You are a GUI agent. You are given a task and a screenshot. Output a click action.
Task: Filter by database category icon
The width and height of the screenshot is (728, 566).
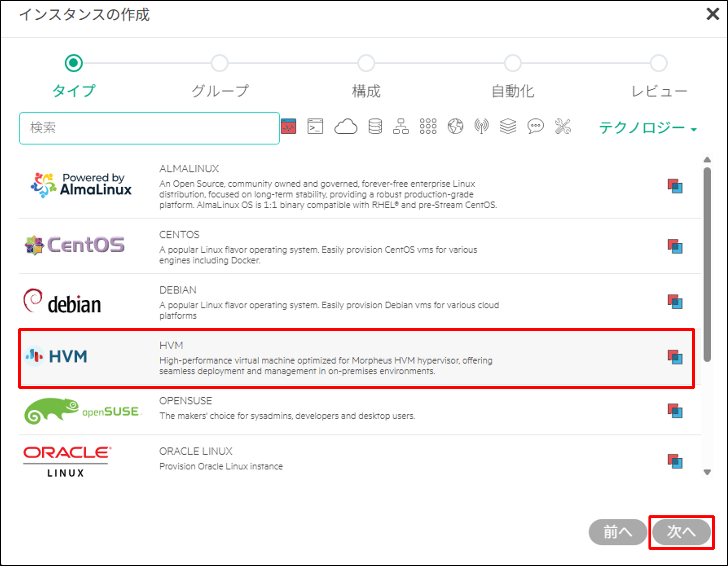(x=375, y=127)
